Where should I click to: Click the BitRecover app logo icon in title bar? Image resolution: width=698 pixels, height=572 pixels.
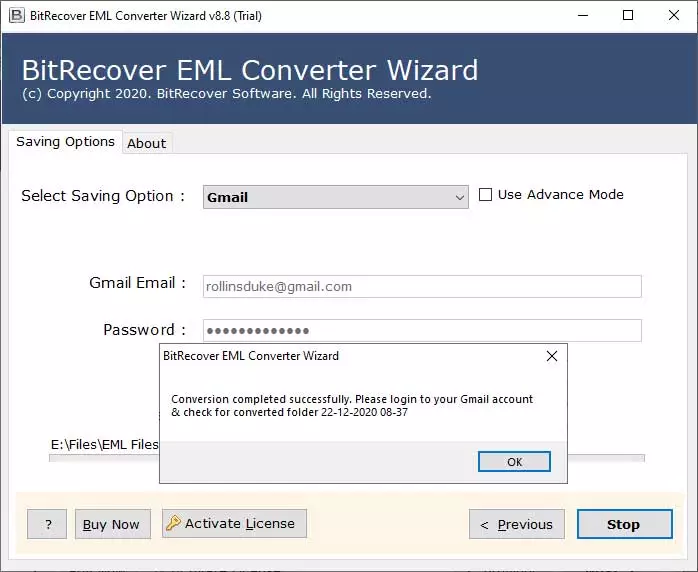click(17, 16)
